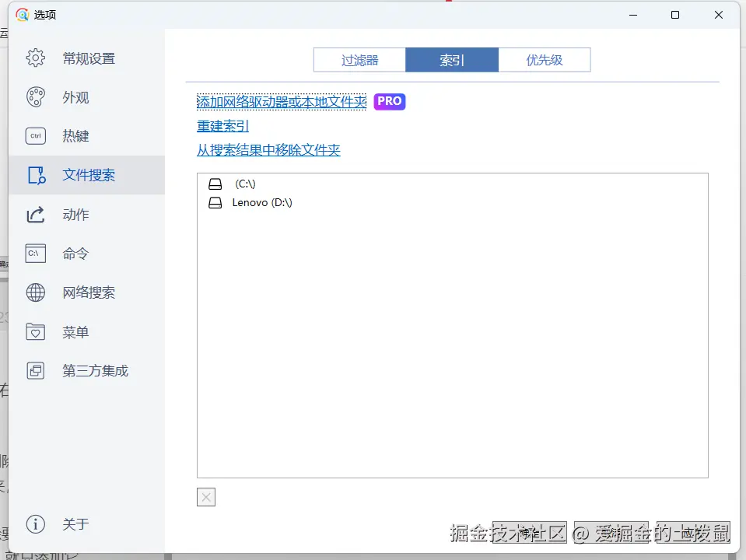The image size is (746, 560).
Task: Minimize the 选项 window
Action: point(632,15)
